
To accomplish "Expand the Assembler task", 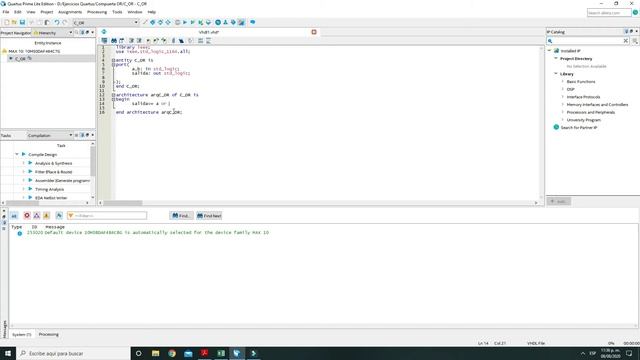I will 23,180.
